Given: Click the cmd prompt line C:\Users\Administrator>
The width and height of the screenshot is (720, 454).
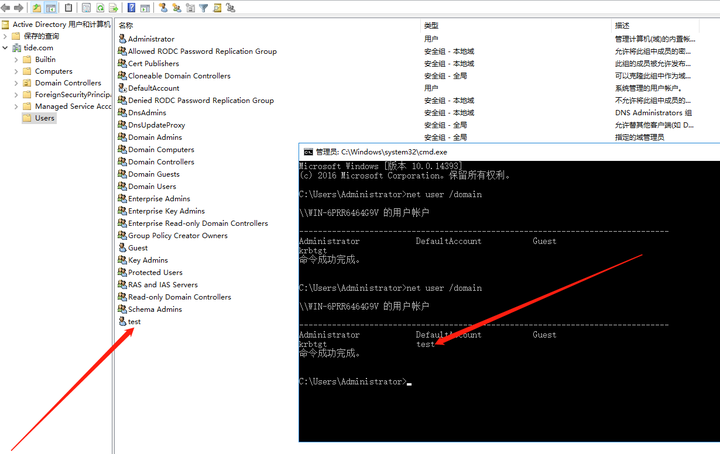Looking at the screenshot, I should point(353,381).
